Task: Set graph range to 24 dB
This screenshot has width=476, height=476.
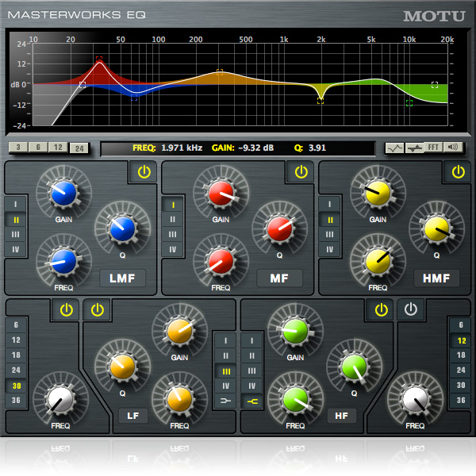Action: pos(79,148)
